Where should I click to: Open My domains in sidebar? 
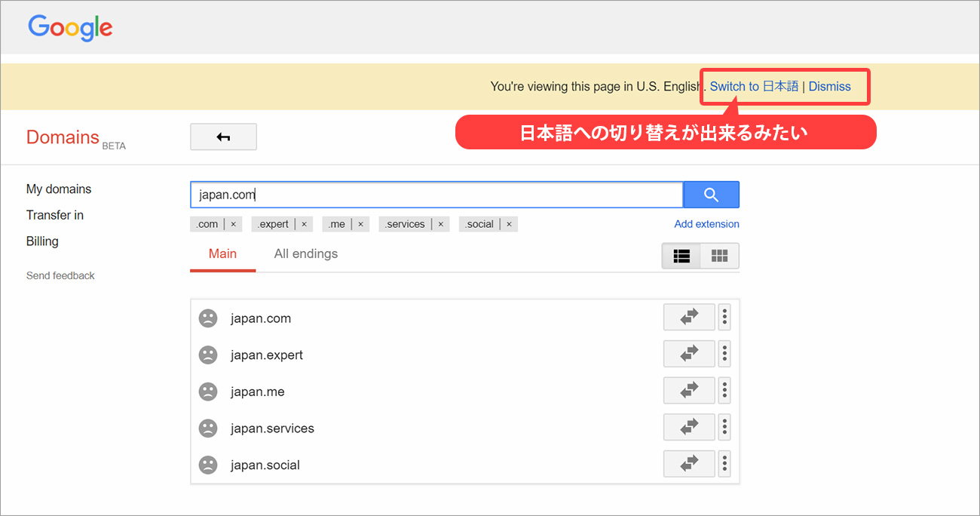click(59, 189)
